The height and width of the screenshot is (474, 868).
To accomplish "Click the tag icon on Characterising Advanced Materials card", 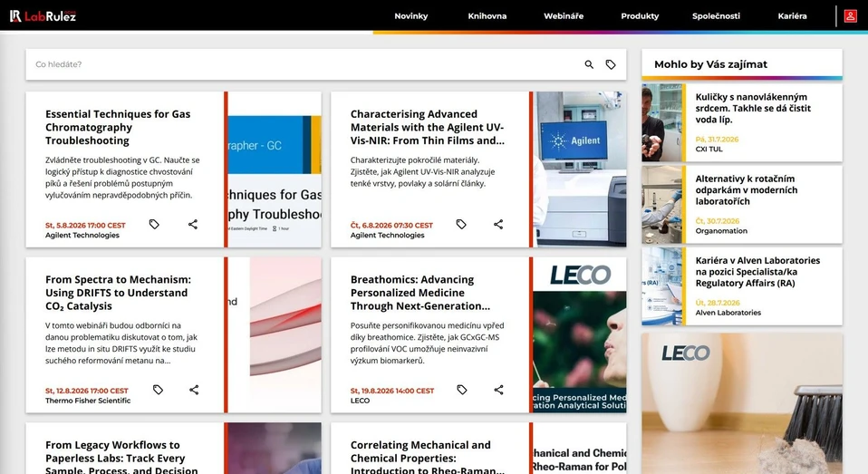I will [461, 224].
